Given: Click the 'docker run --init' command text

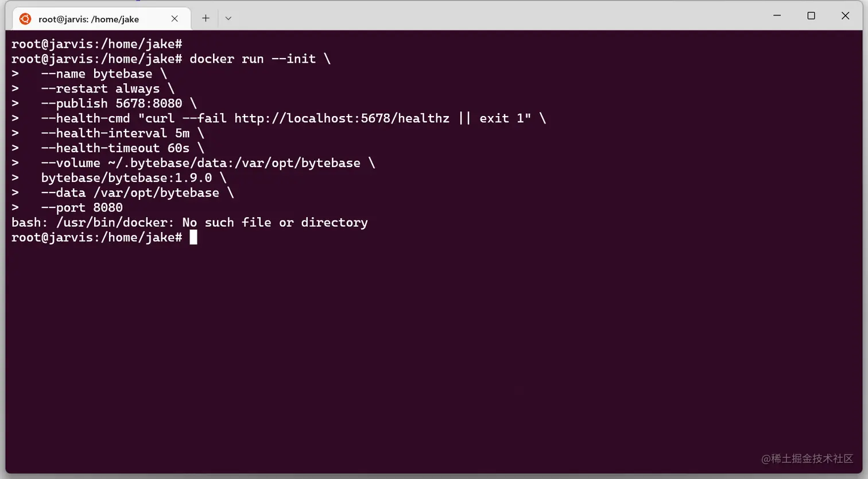Looking at the screenshot, I should [x=253, y=59].
